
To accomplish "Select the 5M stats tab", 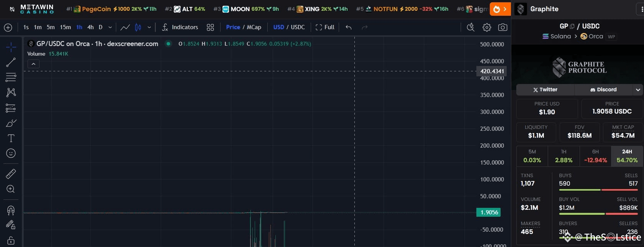I will pyautogui.click(x=532, y=156).
